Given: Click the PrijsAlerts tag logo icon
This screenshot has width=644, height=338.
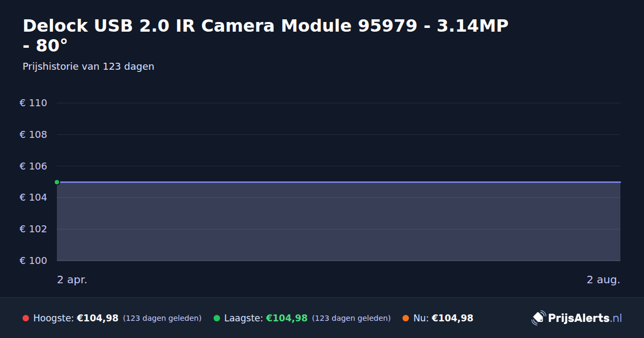Looking at the screenshot, I should click(x=538, y=318).
